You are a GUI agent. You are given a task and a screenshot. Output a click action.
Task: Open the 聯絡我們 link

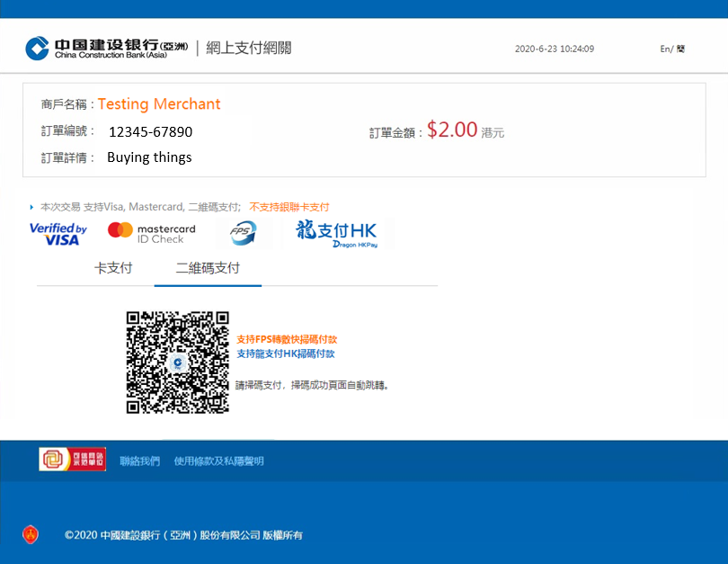point(139,461)
